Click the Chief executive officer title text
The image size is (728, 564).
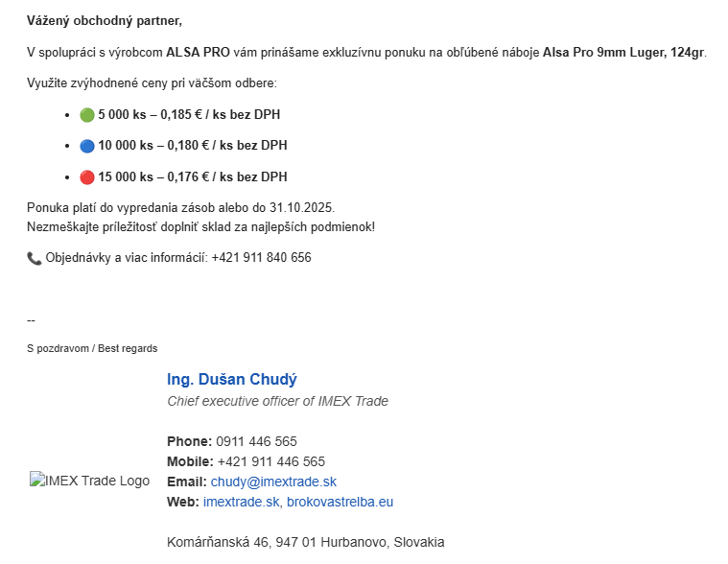pyautogui.click(x=277, y=401)
